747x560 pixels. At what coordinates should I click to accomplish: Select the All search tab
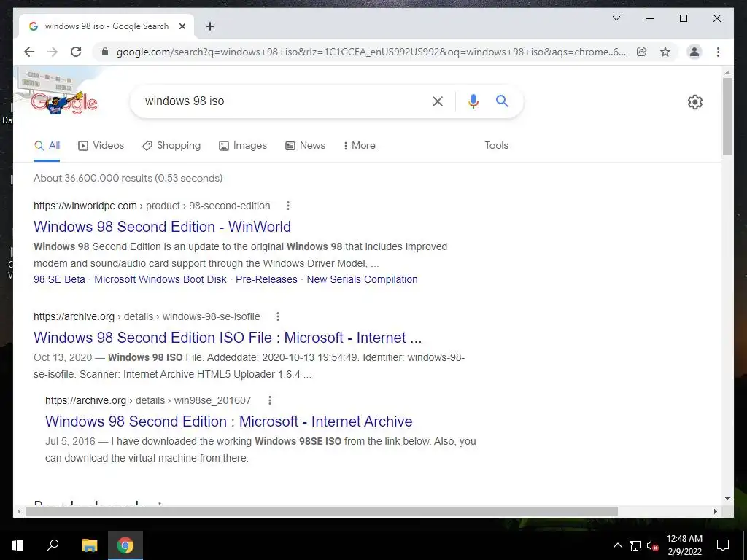pyautogui.click(x=47, y=146)
